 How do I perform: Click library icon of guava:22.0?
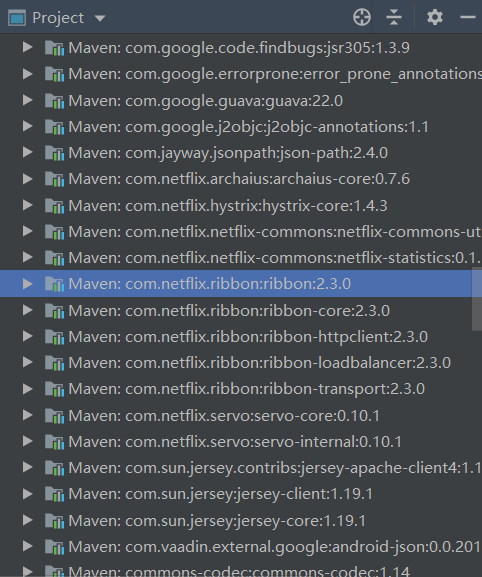pyautogui.click(x=54, y=100)
